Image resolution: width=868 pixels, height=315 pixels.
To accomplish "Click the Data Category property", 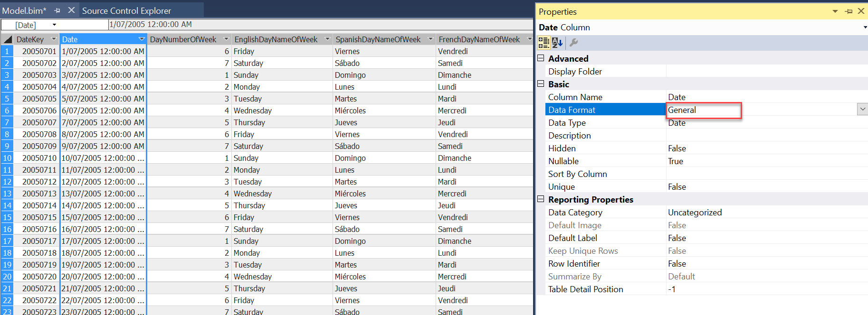I will [575, 212].
